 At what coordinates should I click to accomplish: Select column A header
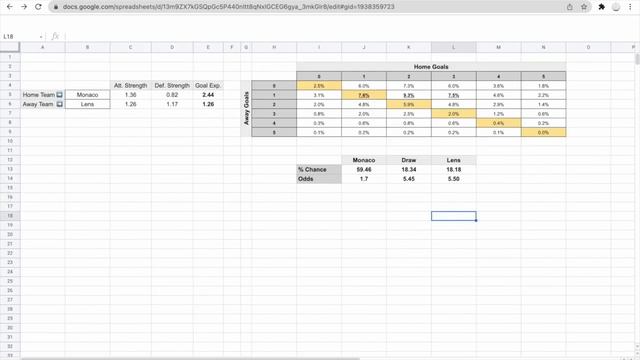point(42,47)
